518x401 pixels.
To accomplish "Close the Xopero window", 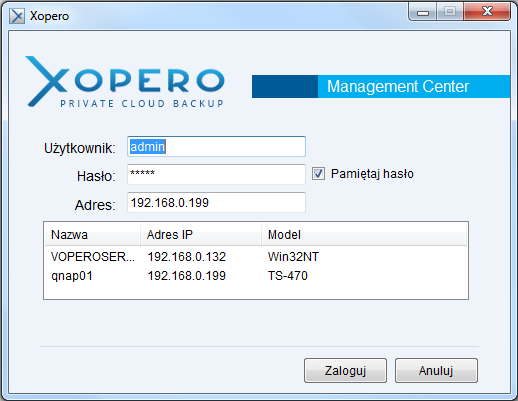I will tap(487, 11).
